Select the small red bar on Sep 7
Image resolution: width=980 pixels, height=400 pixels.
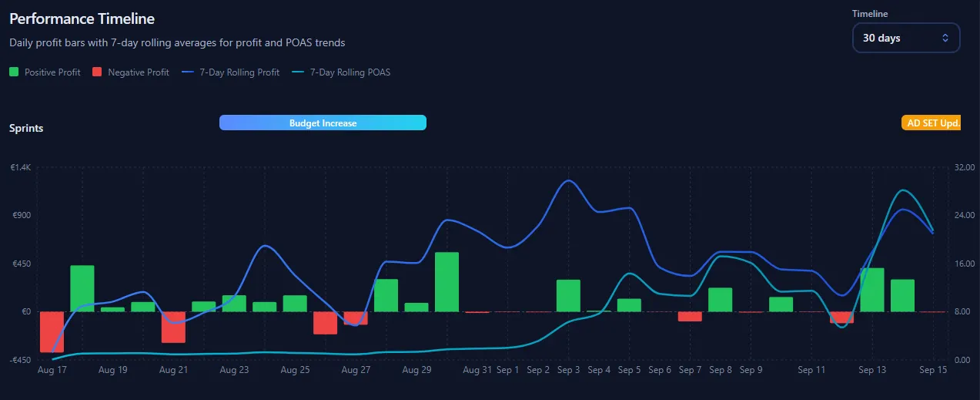690,316
